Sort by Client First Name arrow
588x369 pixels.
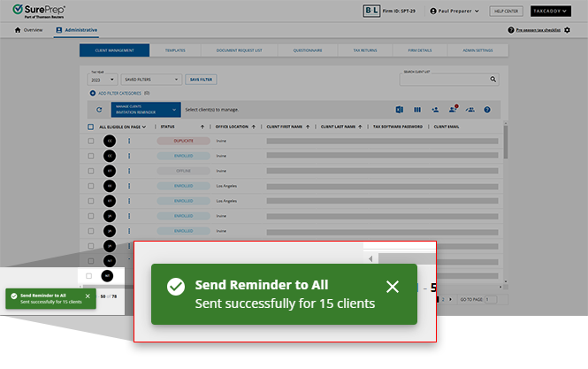(308, 127)
